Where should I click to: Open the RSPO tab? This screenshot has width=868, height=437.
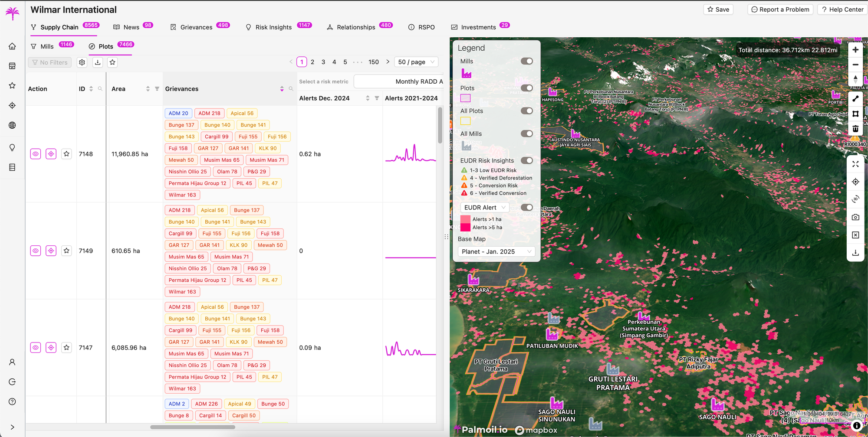coord(421,27)
